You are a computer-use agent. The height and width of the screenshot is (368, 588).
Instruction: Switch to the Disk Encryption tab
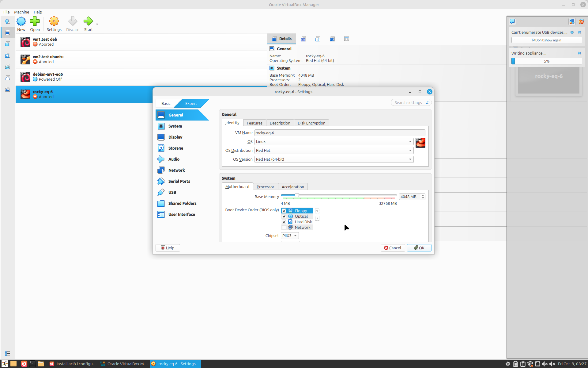click(311, 123)
